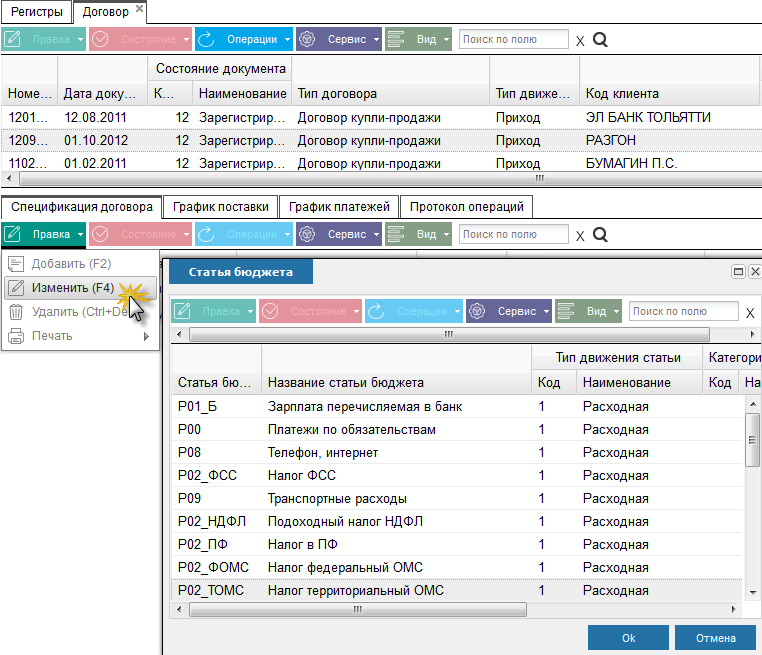The image size is (762, 655).
Task: Open the Состояние dropdown arrow in top toolbar
Action: tap(187, 39)
